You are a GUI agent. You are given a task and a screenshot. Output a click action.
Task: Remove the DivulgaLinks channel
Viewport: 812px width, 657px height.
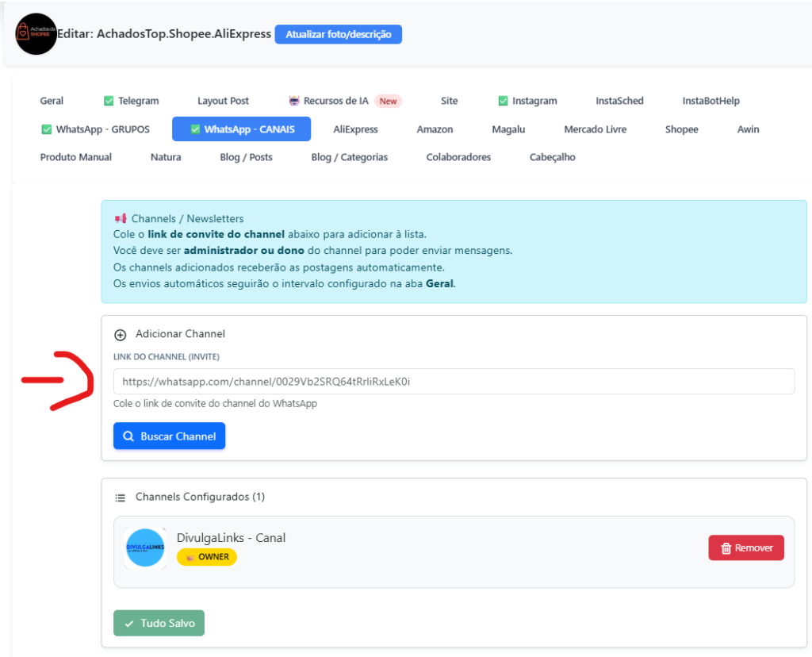coord(745,547)
